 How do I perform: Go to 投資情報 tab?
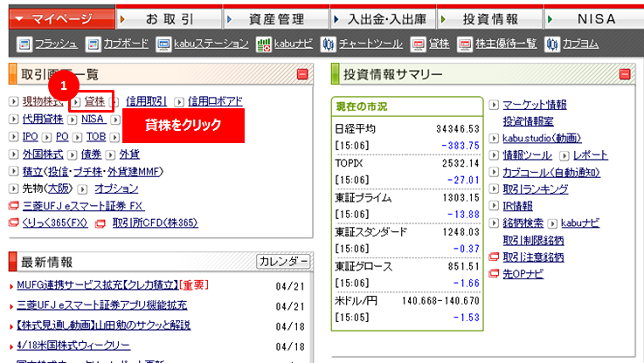[x=490, y=19]
